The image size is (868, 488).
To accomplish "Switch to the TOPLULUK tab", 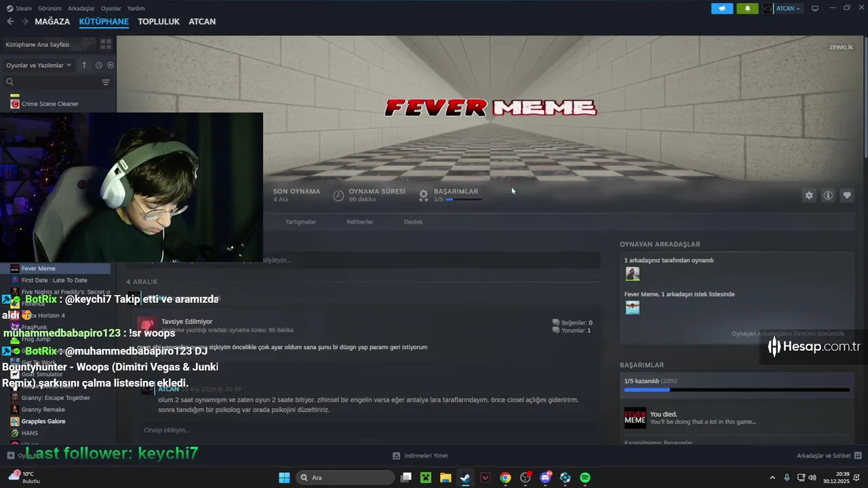I will [159, 22].
